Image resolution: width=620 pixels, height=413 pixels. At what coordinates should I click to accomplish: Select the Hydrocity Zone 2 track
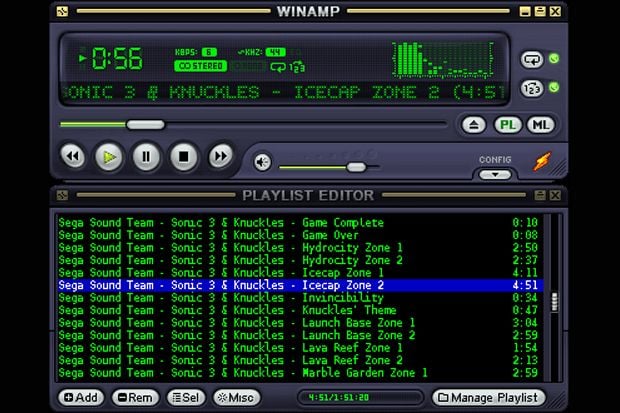(x=301, y=260)
